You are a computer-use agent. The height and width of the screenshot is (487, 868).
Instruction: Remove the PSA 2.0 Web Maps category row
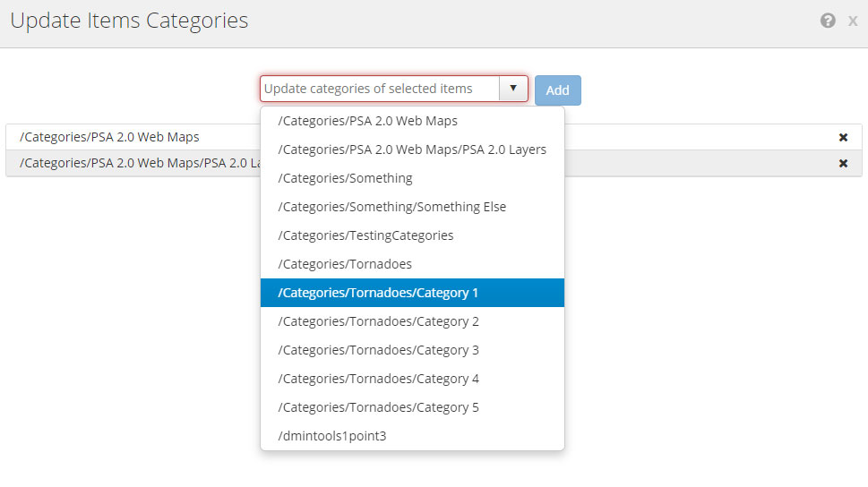point(843,137)
